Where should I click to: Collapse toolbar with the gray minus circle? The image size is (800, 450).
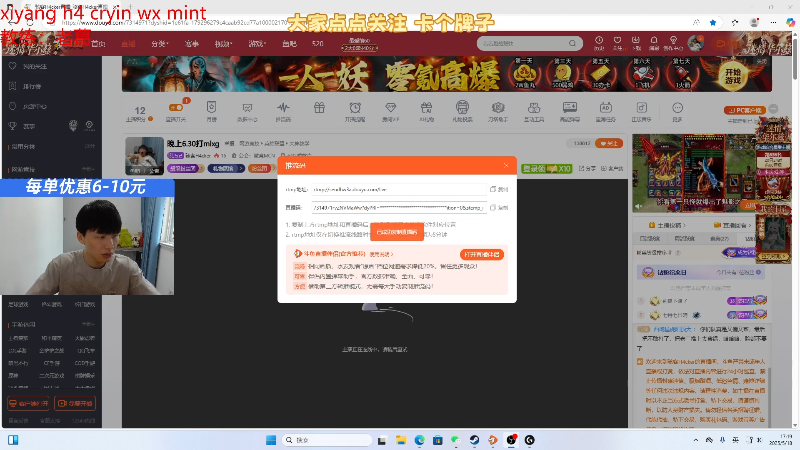773,109
